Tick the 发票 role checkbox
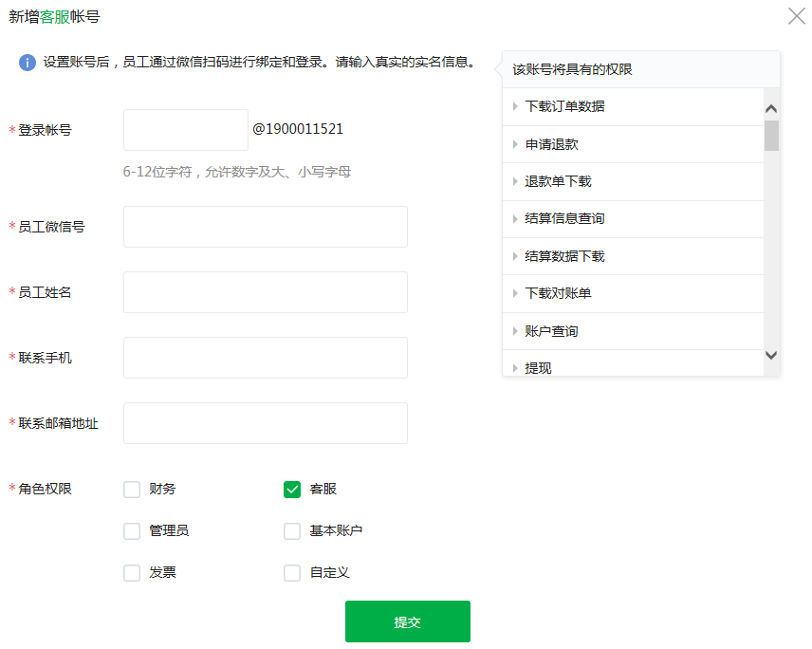Viewport: 812px width, 649px height. click(132, 573)
